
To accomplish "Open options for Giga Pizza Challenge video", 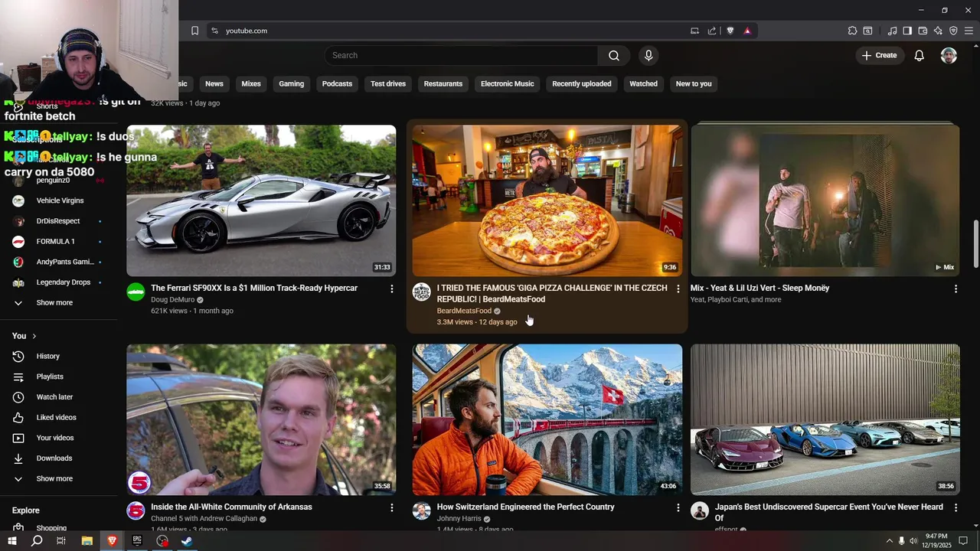I will 678,289.
